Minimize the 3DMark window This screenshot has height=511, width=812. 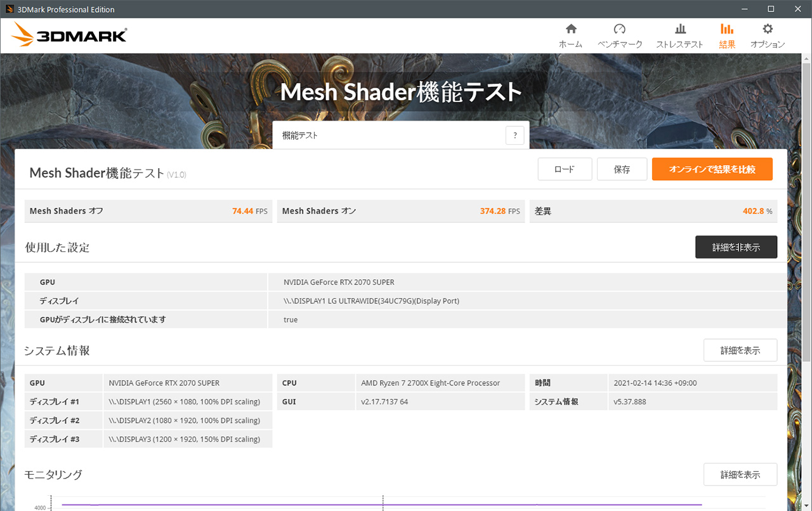pyautogui.click(x=745, y=9)
